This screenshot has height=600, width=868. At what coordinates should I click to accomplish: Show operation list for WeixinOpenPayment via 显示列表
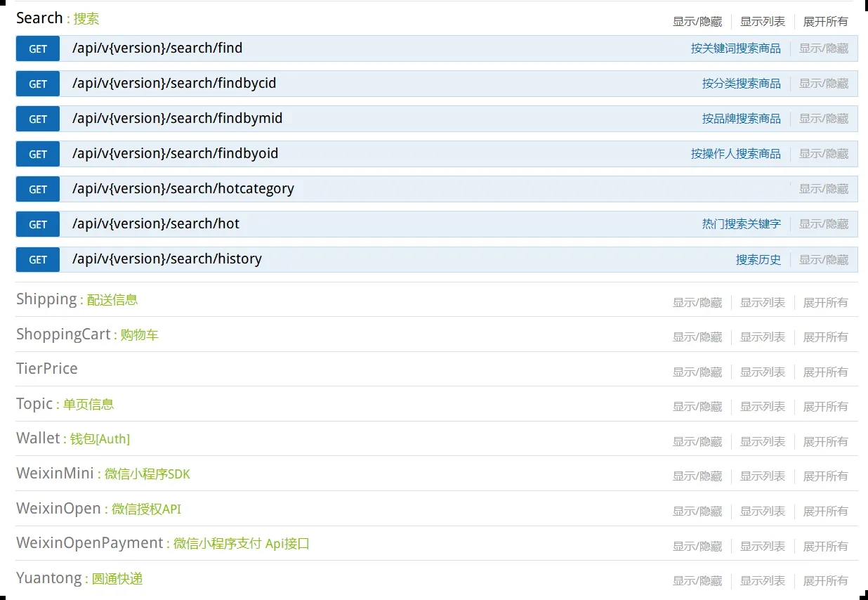pyautogui.click(x=762, y=546)
